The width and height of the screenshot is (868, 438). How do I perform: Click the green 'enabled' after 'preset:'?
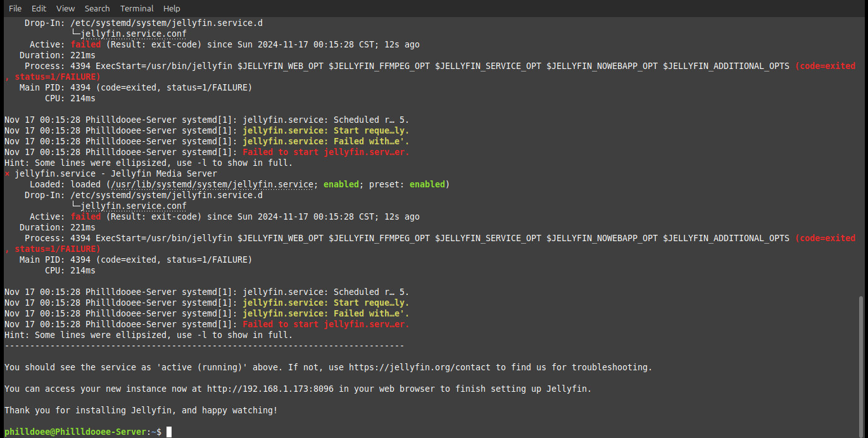pyautogui.click(x=427, y=184)
